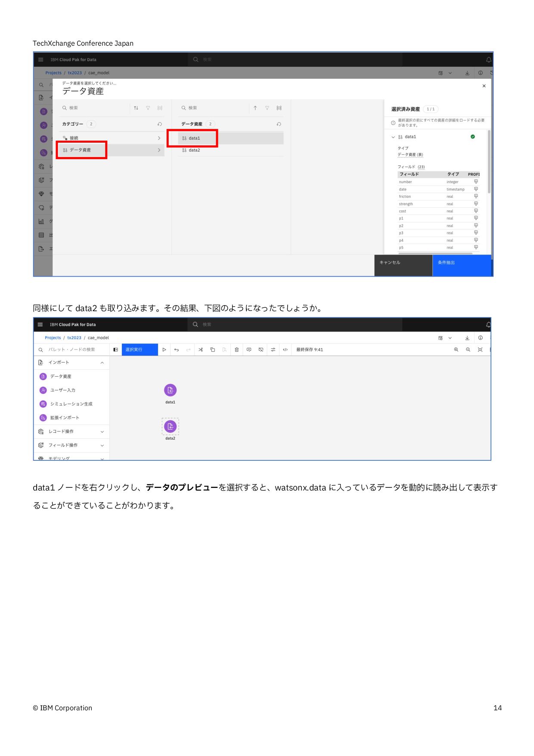Click category column search field in dialog
Image resolution: width=534 pixels, height=756 pixels.
coord(95,108)
